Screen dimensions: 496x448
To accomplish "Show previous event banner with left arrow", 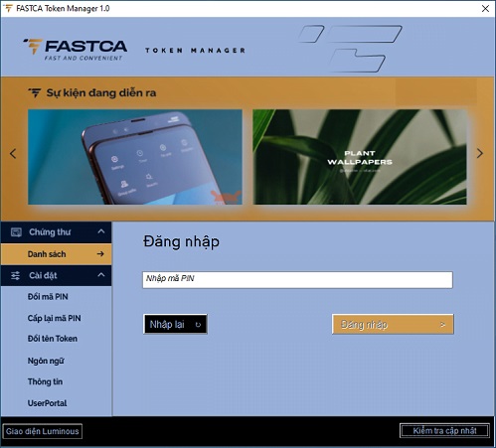I will click(x=13, y=154).
